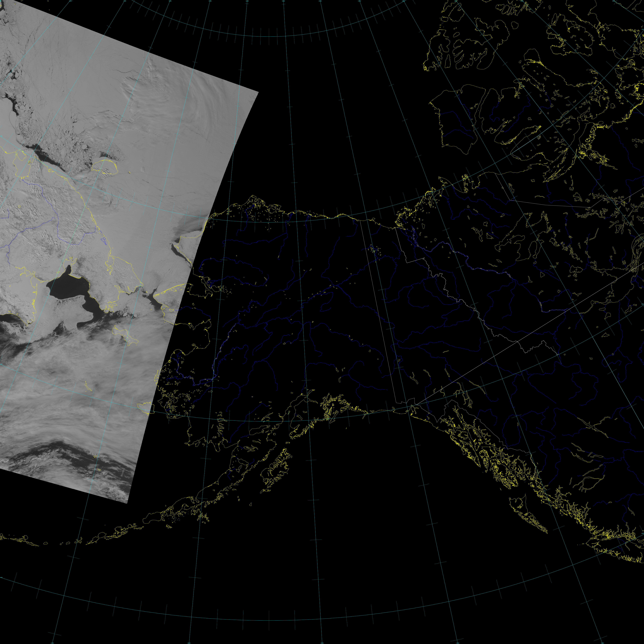Image resolution: width=644 pixels, height=644 pixels.
Task: Click the 180E longitude label
Action: click(x=170, y=1)
